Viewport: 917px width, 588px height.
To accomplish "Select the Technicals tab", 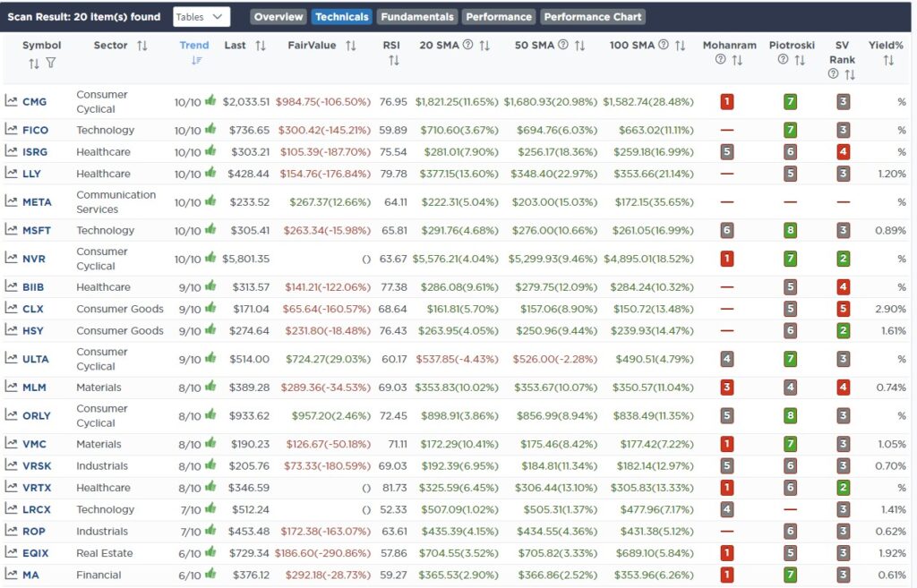I will click(342, 17).
